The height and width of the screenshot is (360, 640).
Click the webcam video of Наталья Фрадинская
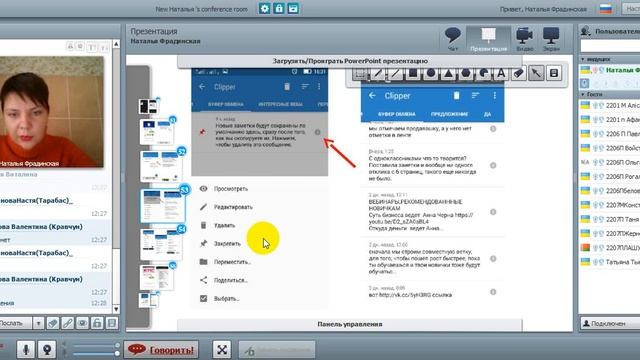(51, 112)
